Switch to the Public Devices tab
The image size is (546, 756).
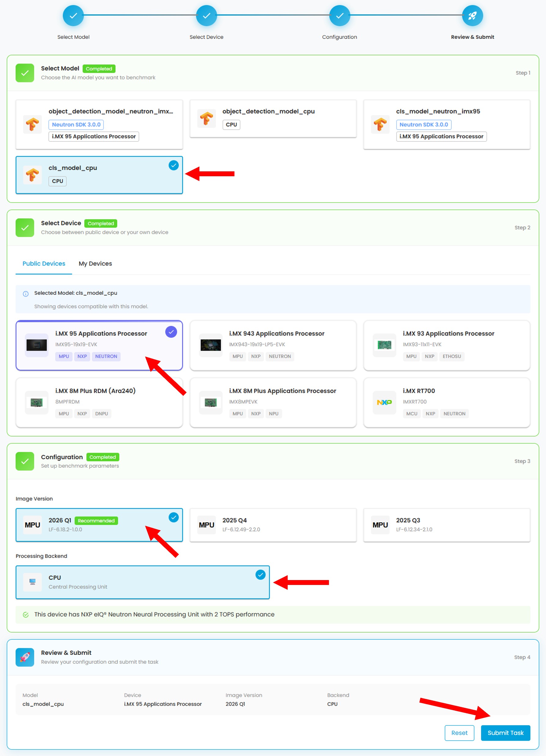point(44,264)
